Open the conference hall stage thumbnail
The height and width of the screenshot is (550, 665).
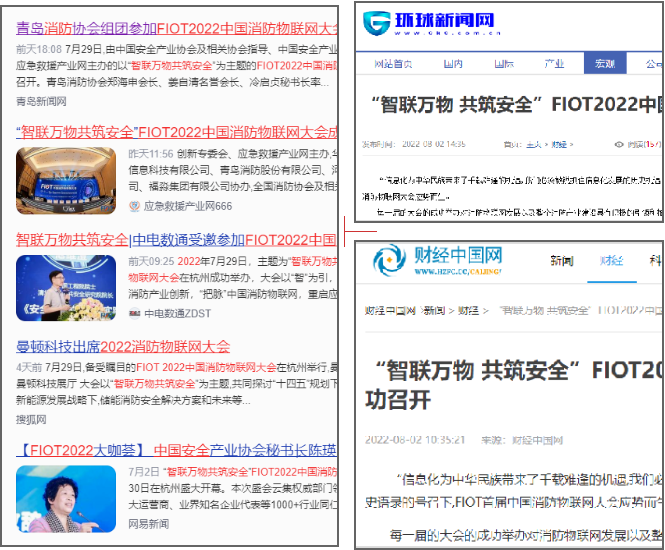coord(66,180)
